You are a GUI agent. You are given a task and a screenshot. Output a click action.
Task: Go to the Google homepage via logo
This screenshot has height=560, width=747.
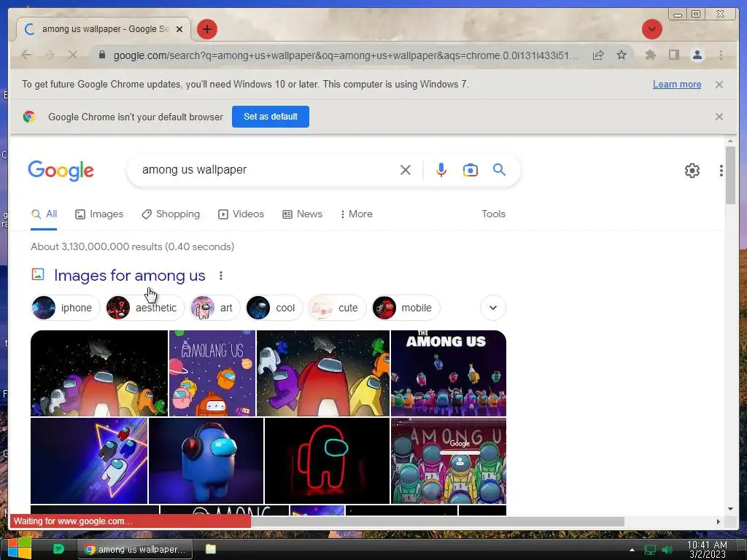pos(61,171)
